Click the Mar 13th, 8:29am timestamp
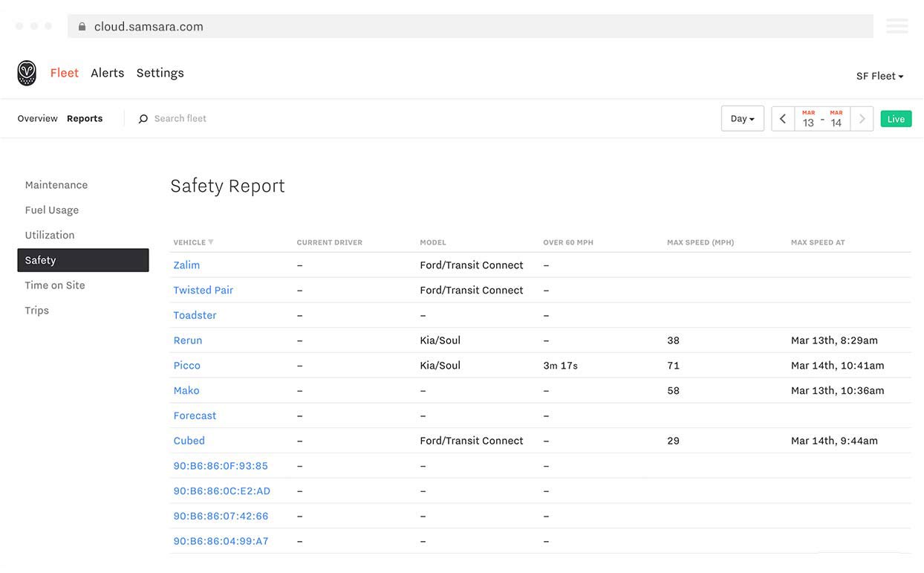Viewport: 924px width, 573px height. 834,340
